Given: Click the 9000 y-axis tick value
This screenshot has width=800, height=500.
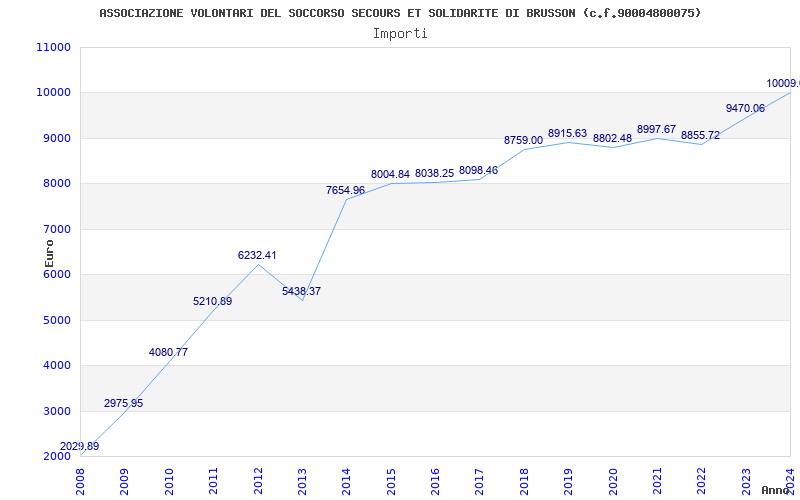Looking at the screenshot, I should (57, 139).
